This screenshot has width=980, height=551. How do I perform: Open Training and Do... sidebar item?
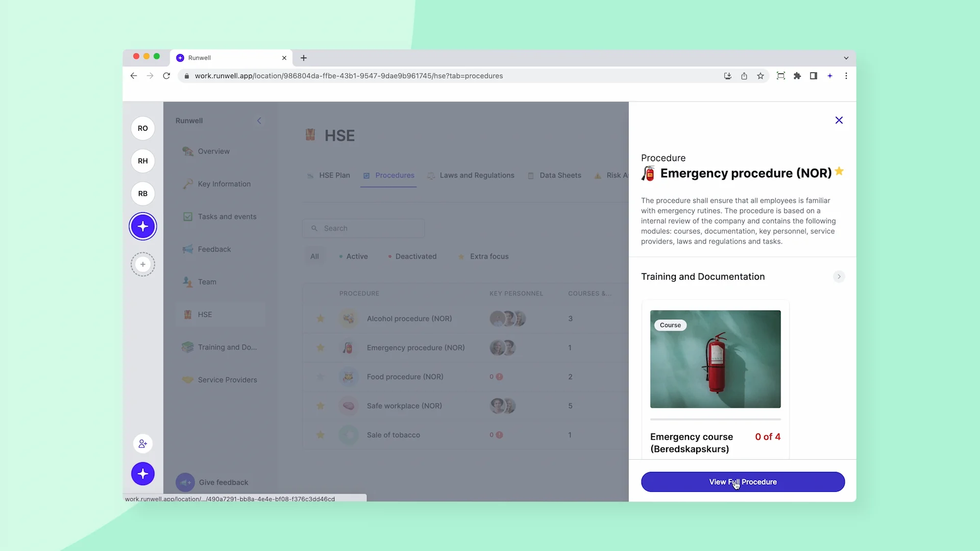(x=220, y=347)
